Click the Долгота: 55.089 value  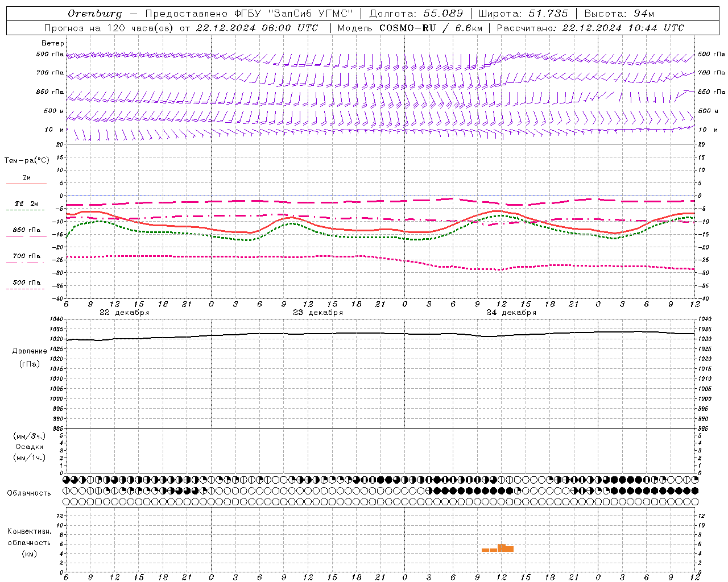pos(416,14)
